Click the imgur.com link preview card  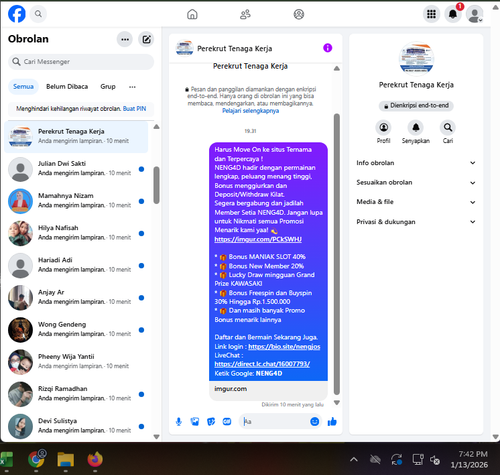[268, 390]
